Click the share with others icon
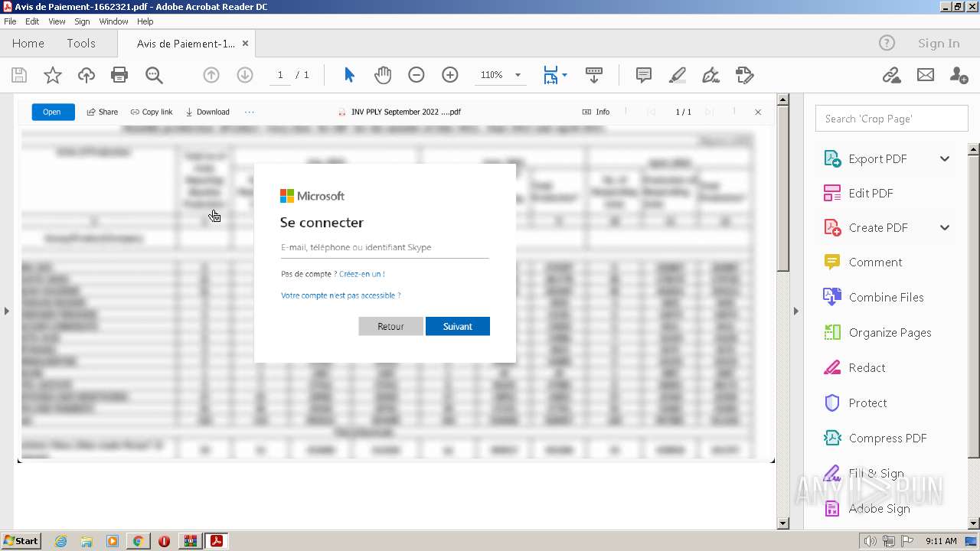The width and height of the screenshot is (980, 551). pos(959,75)
